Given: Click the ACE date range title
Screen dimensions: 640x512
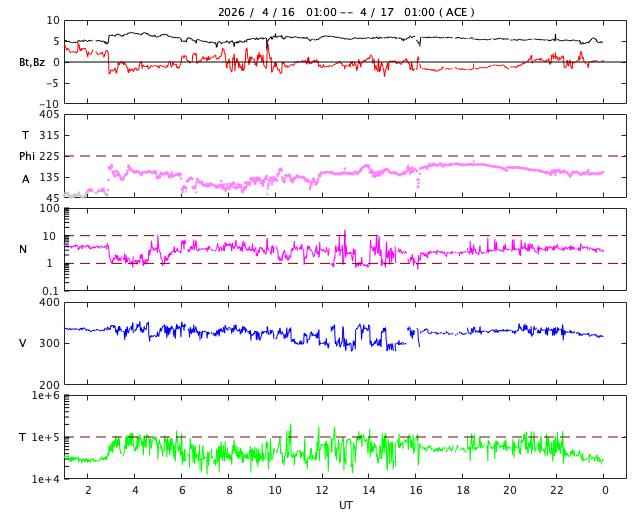Looking at the screenshot, I should [x=346, y=12].
